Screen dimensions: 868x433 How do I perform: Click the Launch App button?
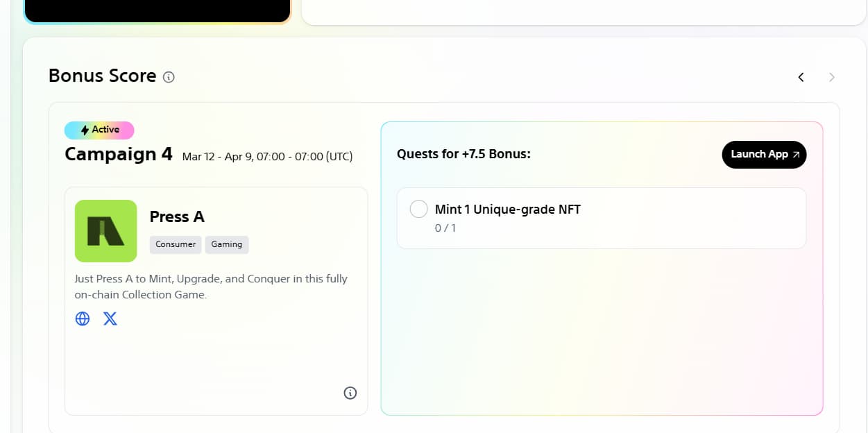tap(764, 154)
